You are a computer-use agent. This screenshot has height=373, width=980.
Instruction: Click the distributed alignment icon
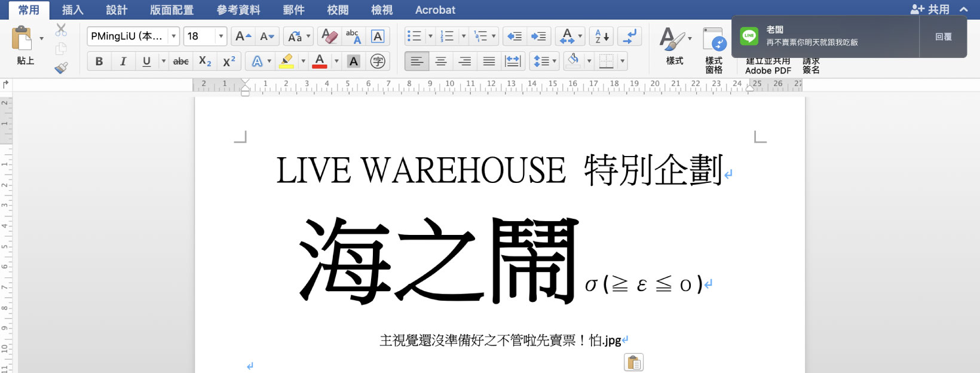click(513, 61)
